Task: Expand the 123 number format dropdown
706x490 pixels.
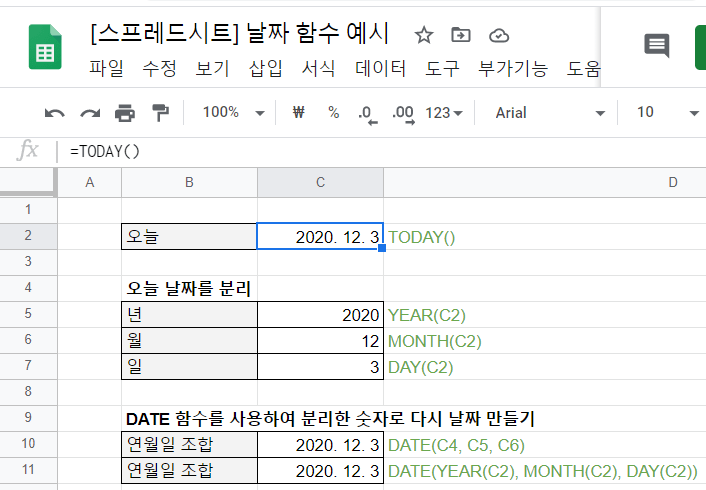Action: tap(444, 113)
